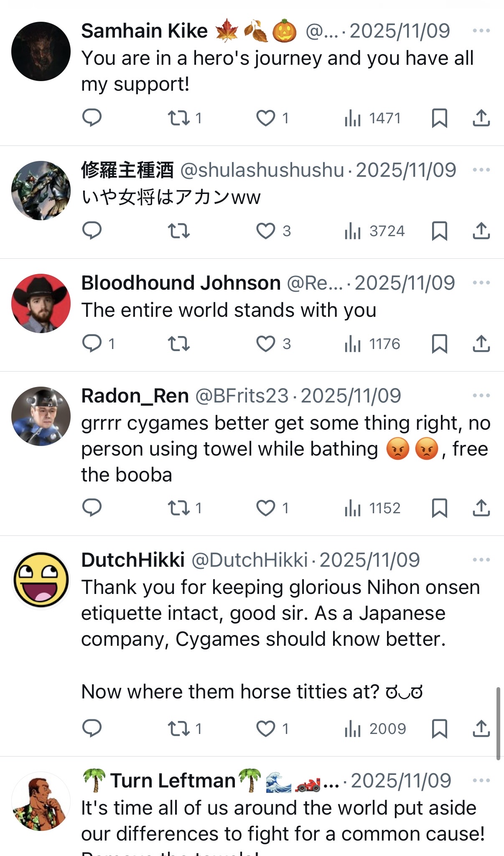Open more options for Samhain Kike's tweet
This screenshot has width=504, height=856.
(x=481, y=31)
